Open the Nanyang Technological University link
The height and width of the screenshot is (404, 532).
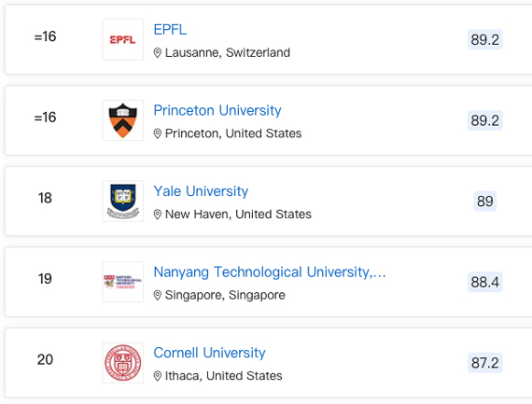[x=270, y=272]
